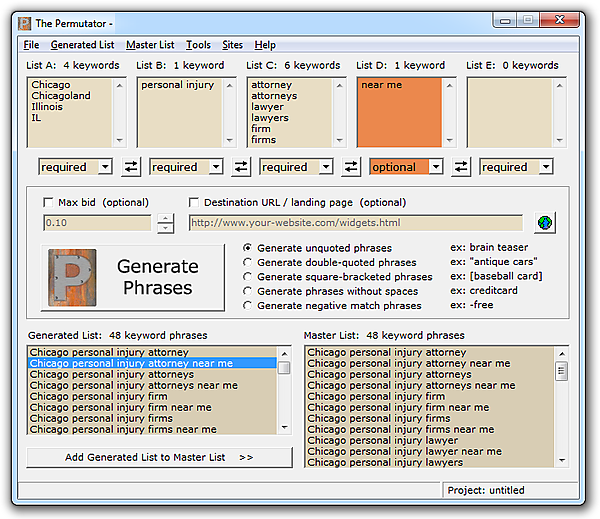This screenshot has height=519, width=600.
Task: Click the landing page URL input field
Action: (x=355, y=223)
